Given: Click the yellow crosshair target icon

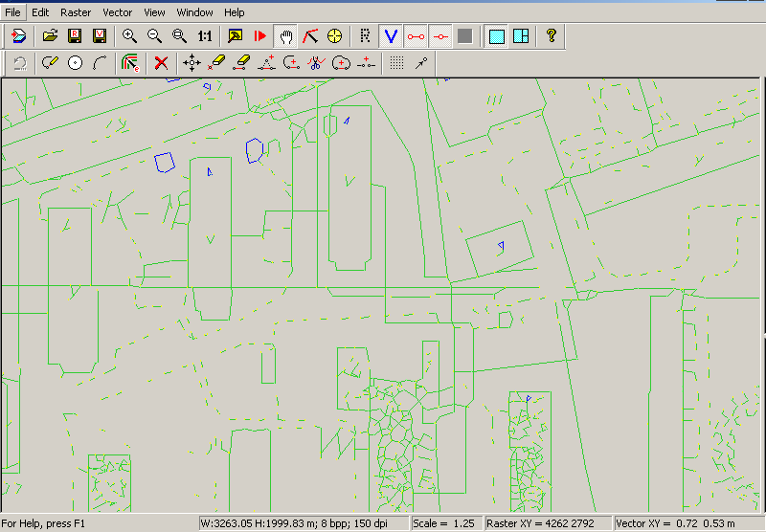Looking at the screenshot, I should click(x=335, y=36).
